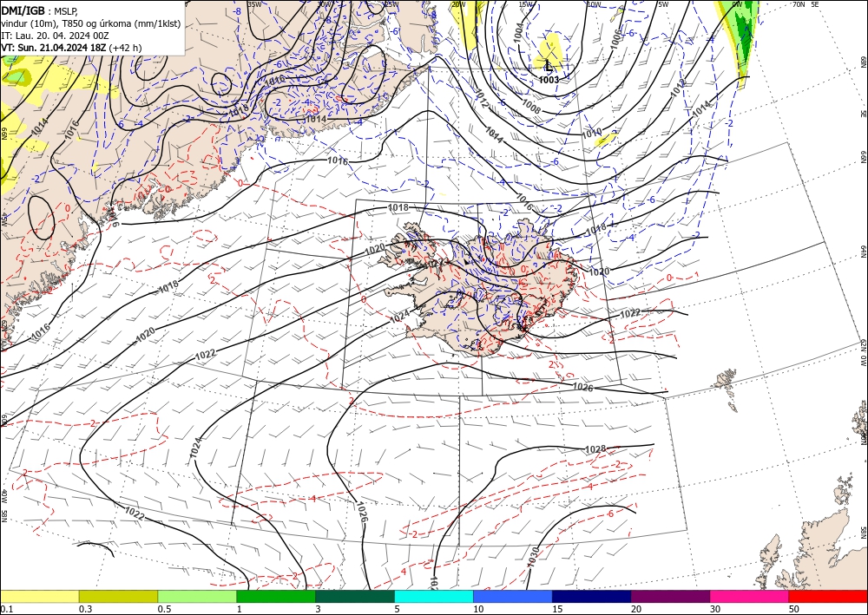
Task: Click the 'vindur (10m), T850 og úrkoma' line
Action: [x=91, y=23]
